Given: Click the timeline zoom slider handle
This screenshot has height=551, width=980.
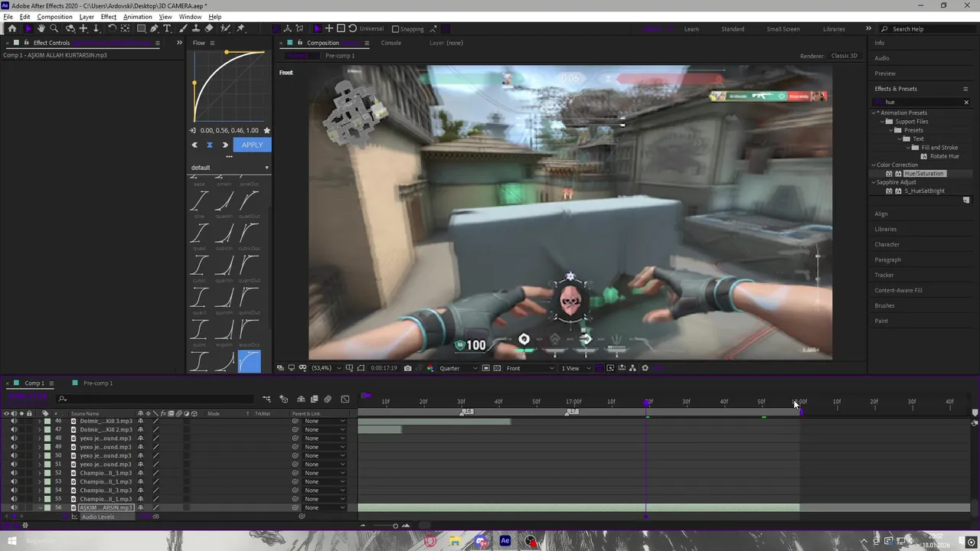Looking at the screenshot, I should point(395,526).
